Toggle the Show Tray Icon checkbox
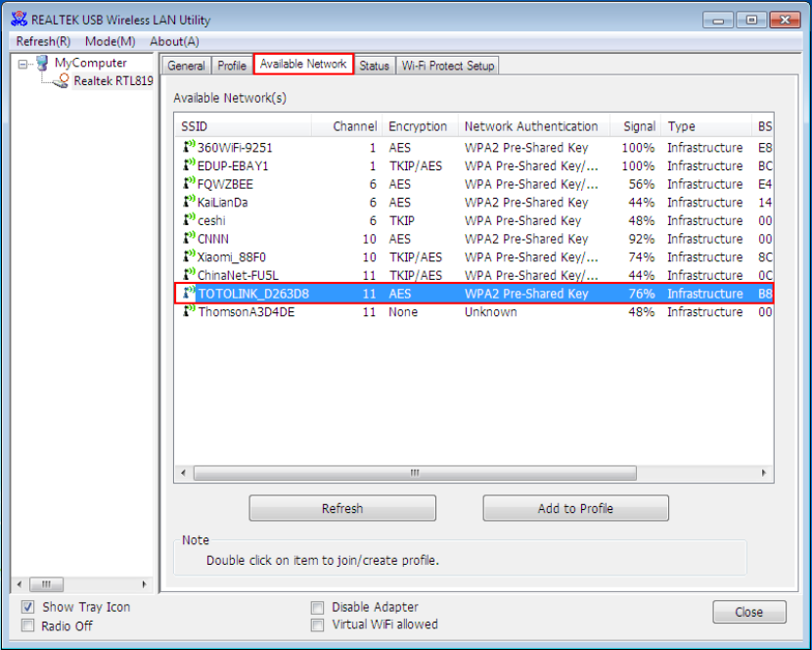This screenshot has height=650, width=812. tap(28, 607)
